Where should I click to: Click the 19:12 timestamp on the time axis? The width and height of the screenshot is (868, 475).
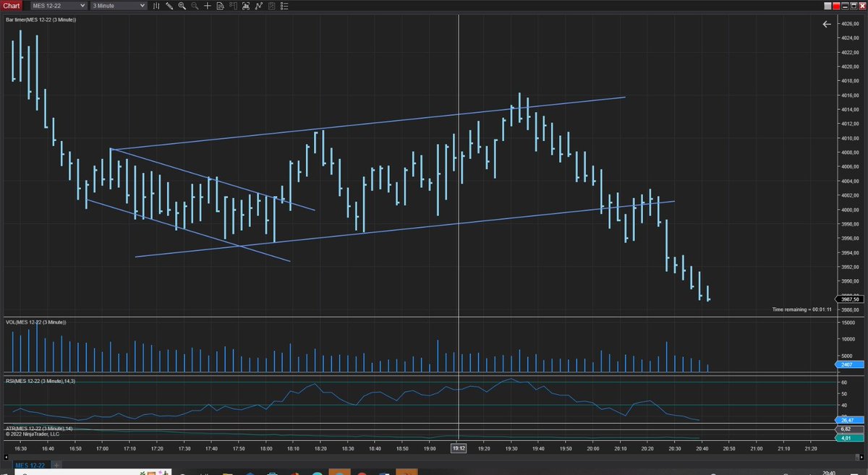point(459,448)
